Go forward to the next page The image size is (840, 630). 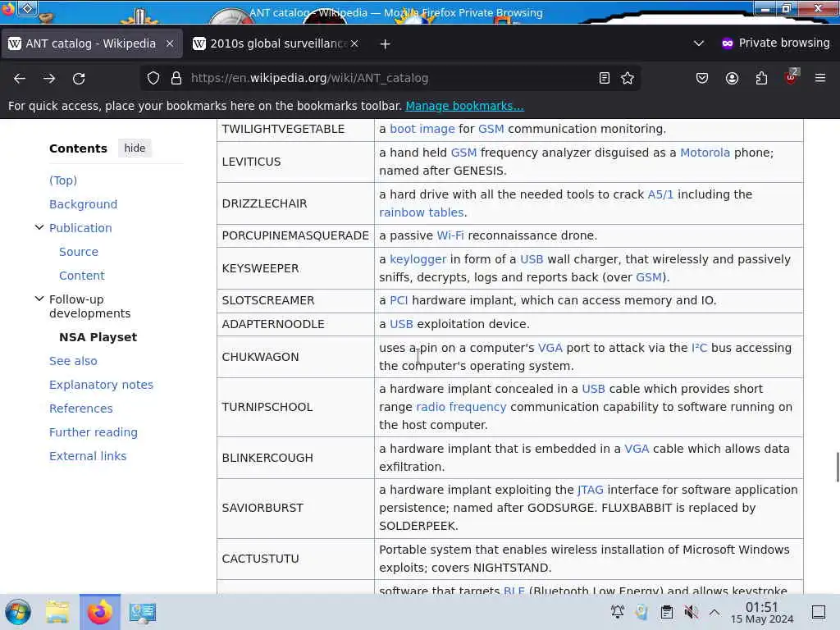click(49, 78)
